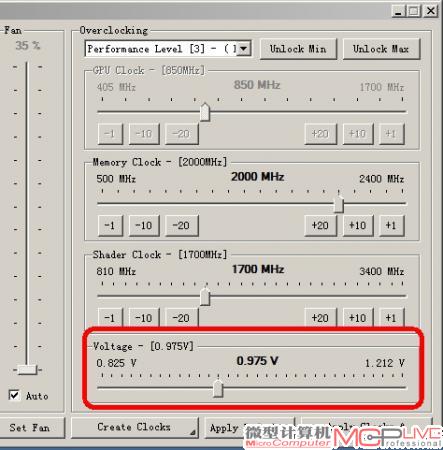
Task: Increase Memory Clock with +1 button
Action: (392, 226)
